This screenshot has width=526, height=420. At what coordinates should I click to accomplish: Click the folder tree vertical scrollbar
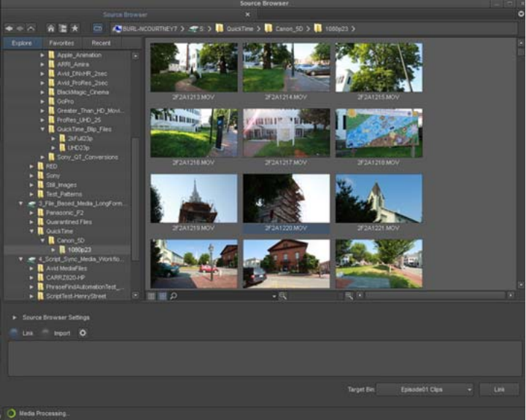coord(135,199)
